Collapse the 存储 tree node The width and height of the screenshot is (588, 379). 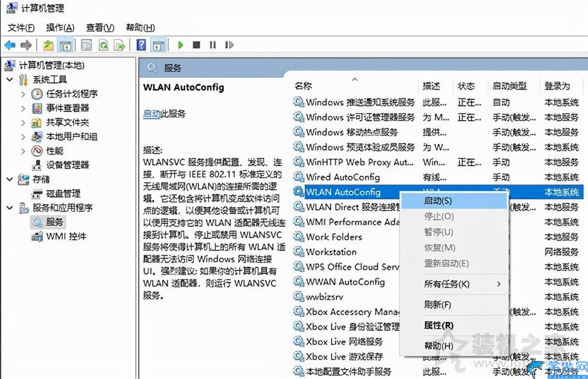(x=10, y=179)
